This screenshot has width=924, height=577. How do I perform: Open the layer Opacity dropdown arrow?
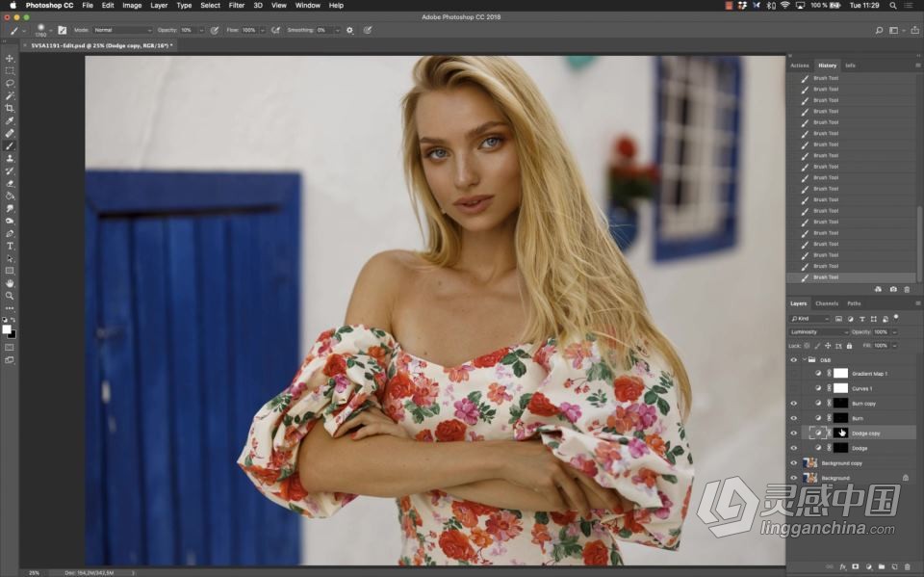894,332
